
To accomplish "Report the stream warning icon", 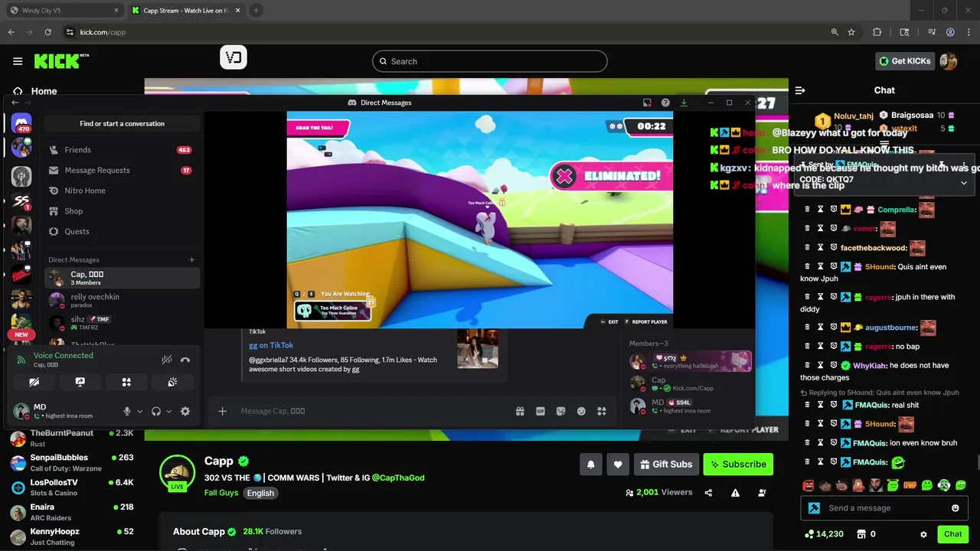I will [x=735, y=493].
